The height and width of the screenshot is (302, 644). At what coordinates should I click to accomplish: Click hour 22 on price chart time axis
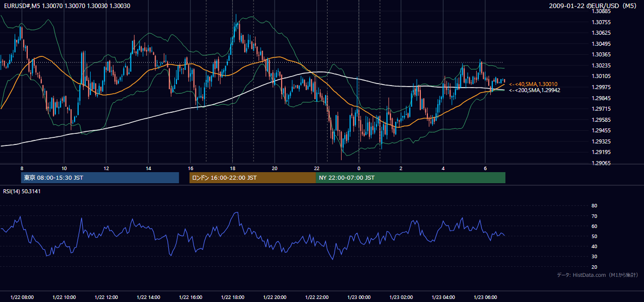pyautogui.click(x=317, y=168)
